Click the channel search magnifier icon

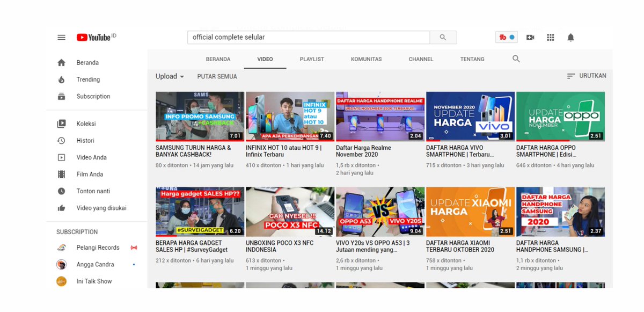(x=516, y=59)
